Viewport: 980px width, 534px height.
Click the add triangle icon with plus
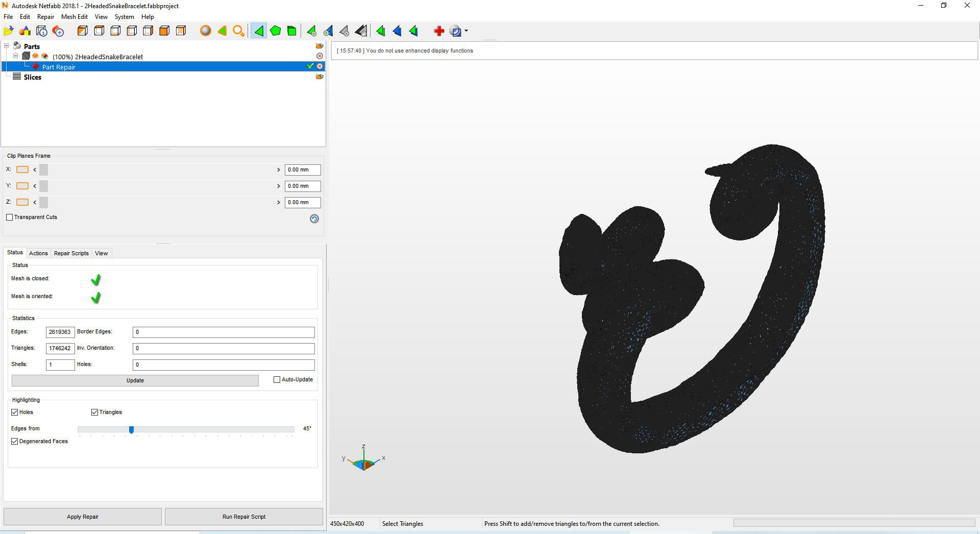point(311,31)
